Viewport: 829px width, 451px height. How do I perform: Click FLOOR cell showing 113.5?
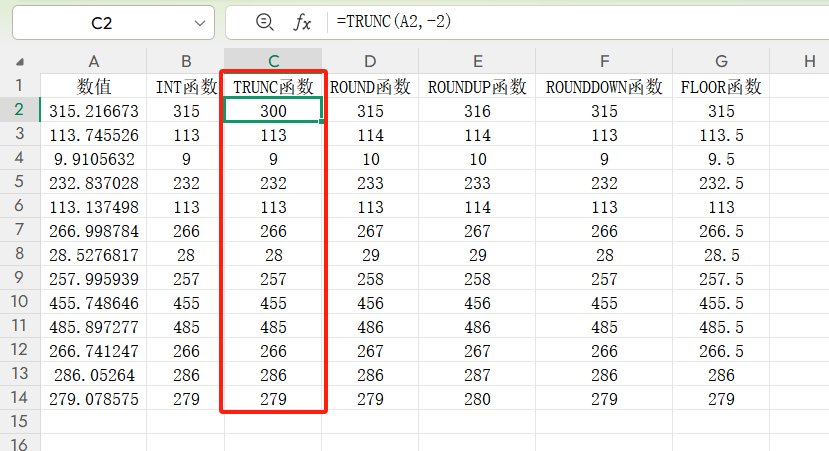[x=721, y=135]
